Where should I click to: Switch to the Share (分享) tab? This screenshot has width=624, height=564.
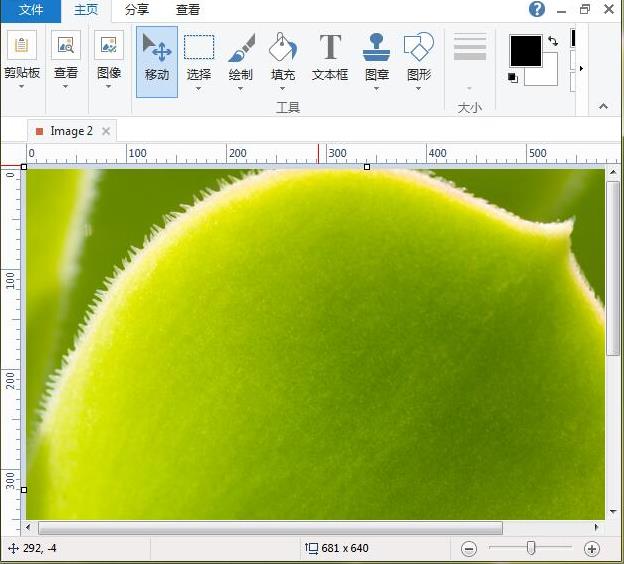click(137, 10)
